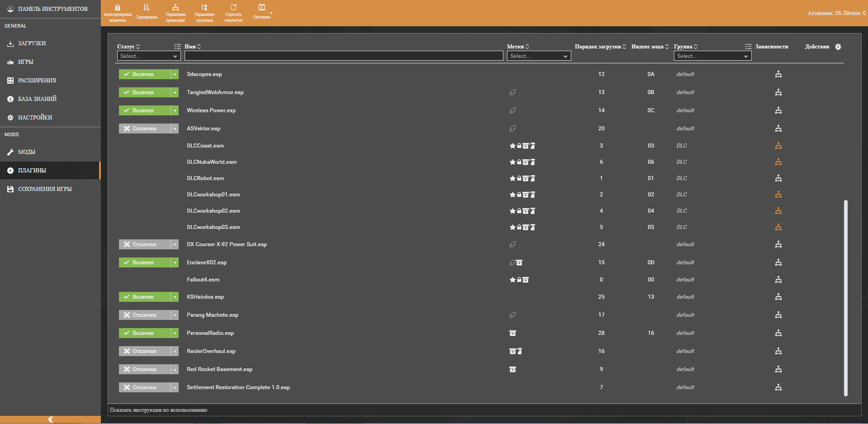Image resolution: width=868 pixels, height=424 pixels.
Task: Go to МОДЫ in the sidebar
Action: (x=27, y=152)
